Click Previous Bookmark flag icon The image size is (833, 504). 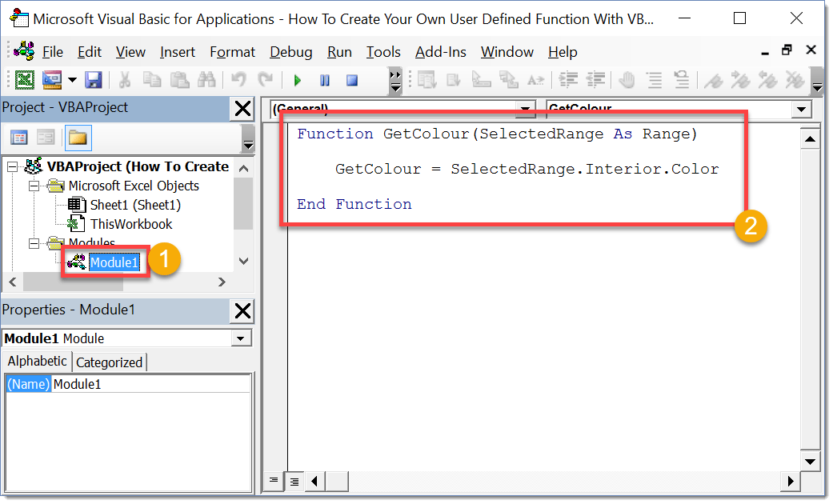click(767, 80)
